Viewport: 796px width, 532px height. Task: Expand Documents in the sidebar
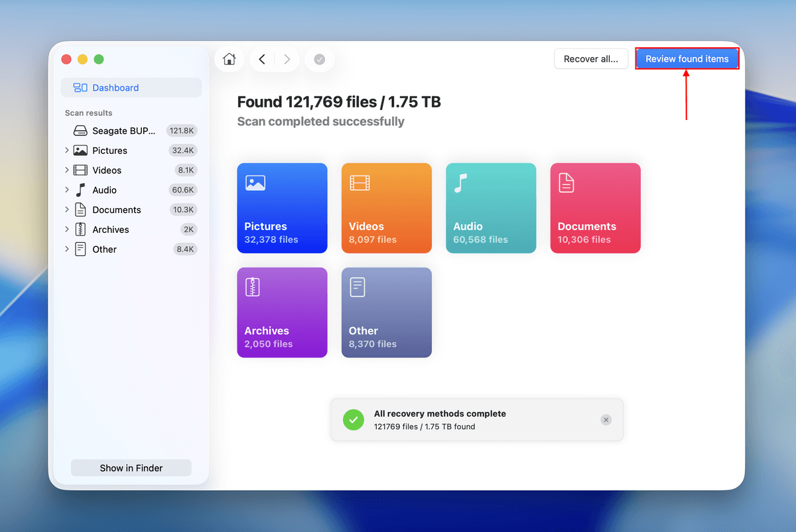click(67, 210)
